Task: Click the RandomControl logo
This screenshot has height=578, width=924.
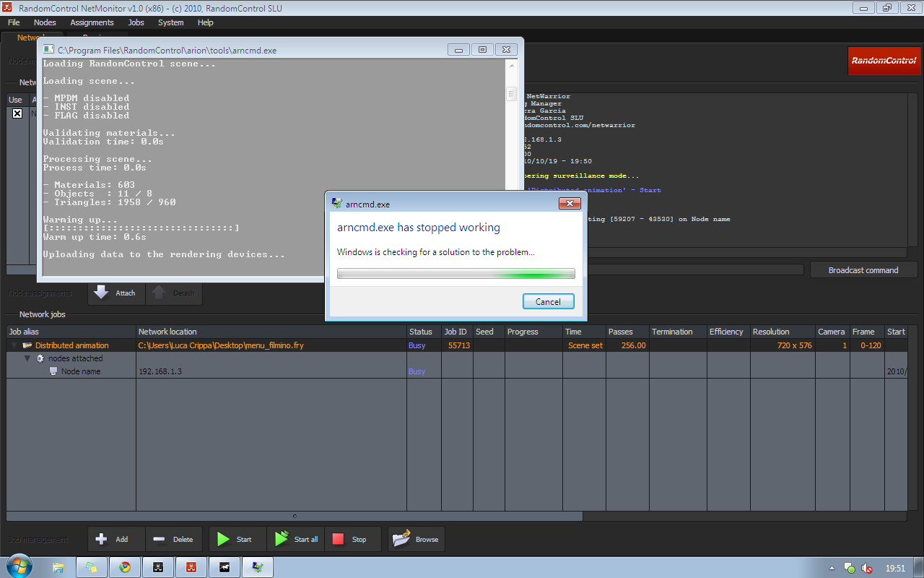Action: click(883, 61)
